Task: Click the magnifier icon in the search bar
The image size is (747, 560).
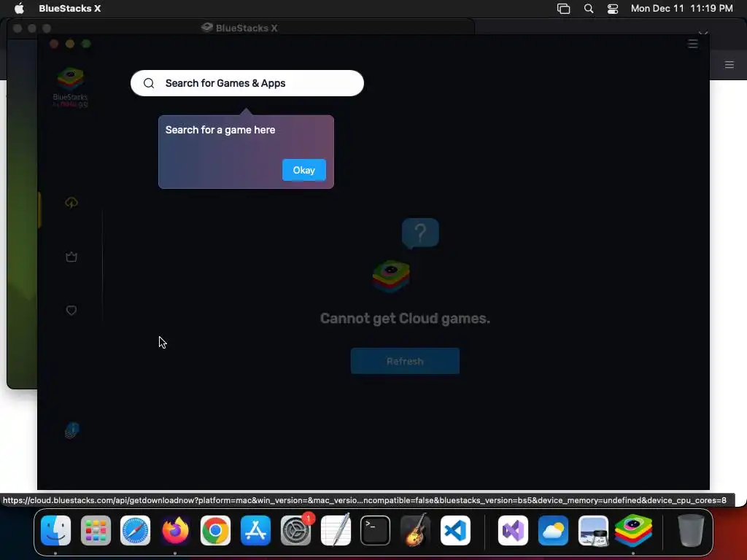Action: click(x=149, y=83)
